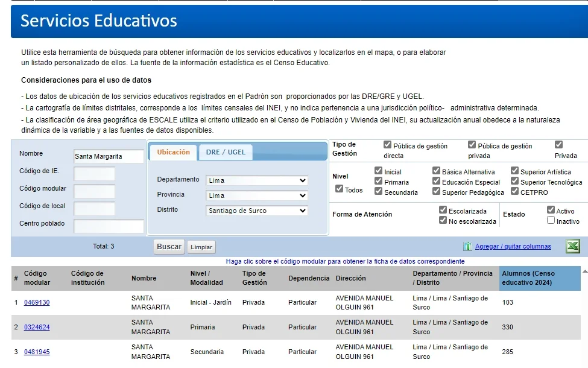
Task: Click the Nombre input field
Action: point(109,156)
